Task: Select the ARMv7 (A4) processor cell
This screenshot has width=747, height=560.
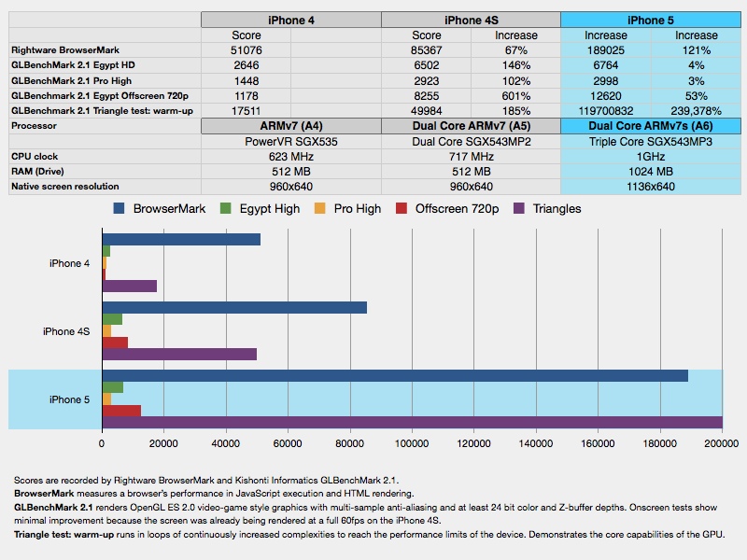Action: tap(291, 126)
